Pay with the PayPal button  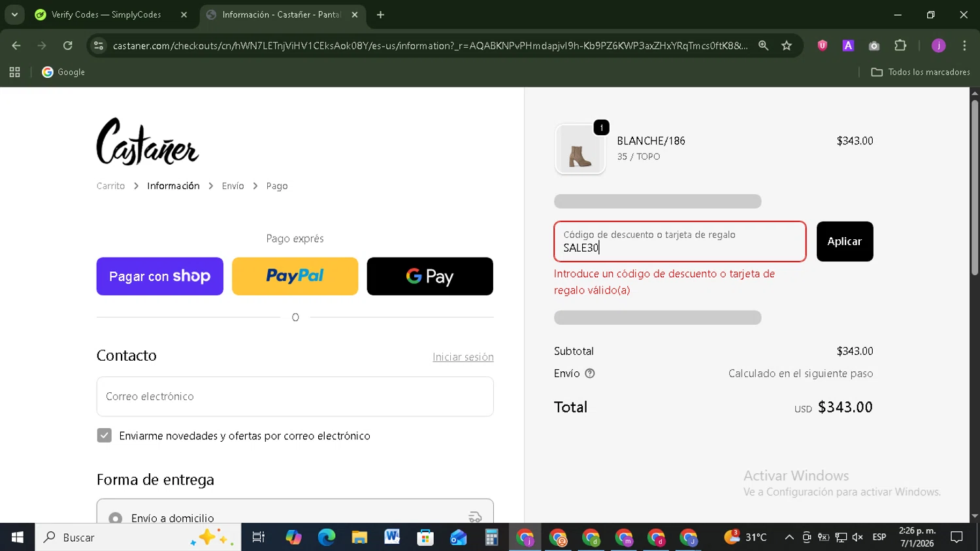295,276
